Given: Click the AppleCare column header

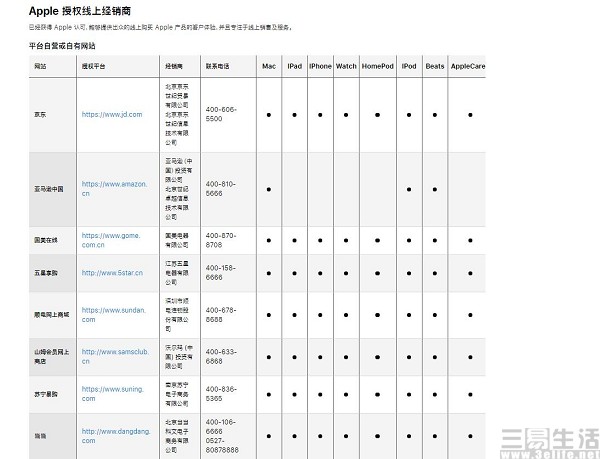Looking at the screenshot, I should (x=468, y=66).
